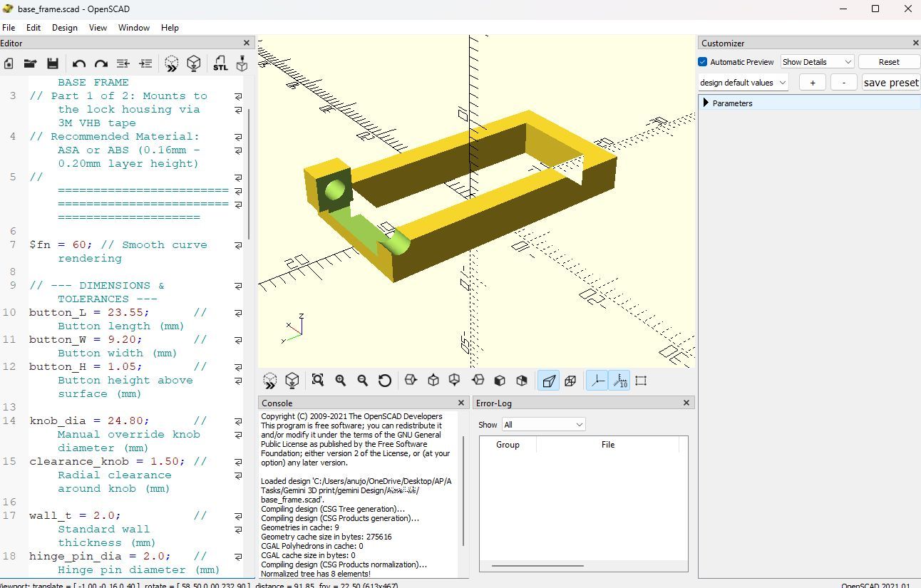This screenshot has width=921, height=588.
Task: Click View All icon in the viewport toolbar
Action: click(318, 381)
